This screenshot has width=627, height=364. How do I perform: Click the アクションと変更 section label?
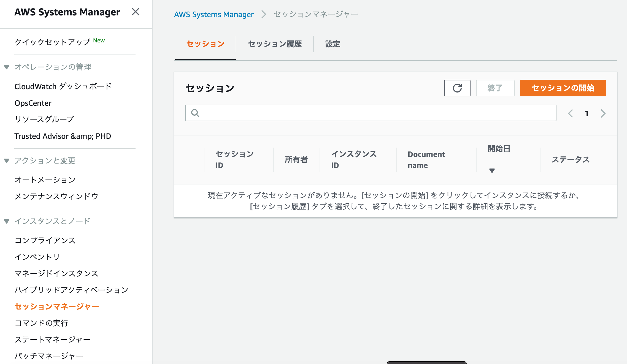pos(45,161)
